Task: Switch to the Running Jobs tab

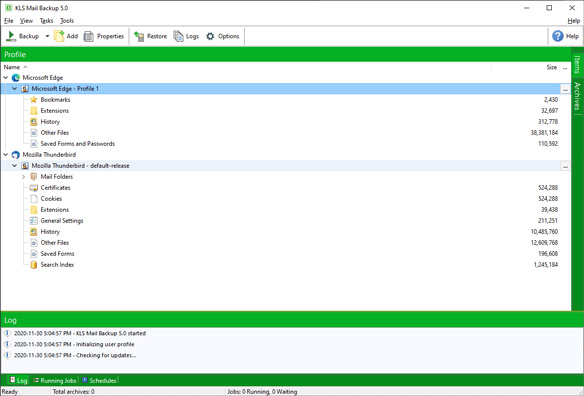Action: (x=54, y=380)
